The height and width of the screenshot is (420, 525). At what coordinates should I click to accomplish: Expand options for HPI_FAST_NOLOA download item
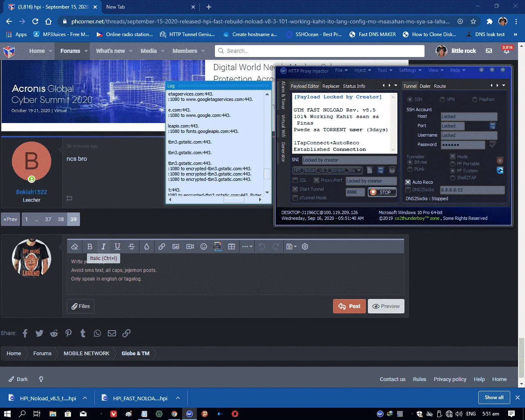point(178,398)
